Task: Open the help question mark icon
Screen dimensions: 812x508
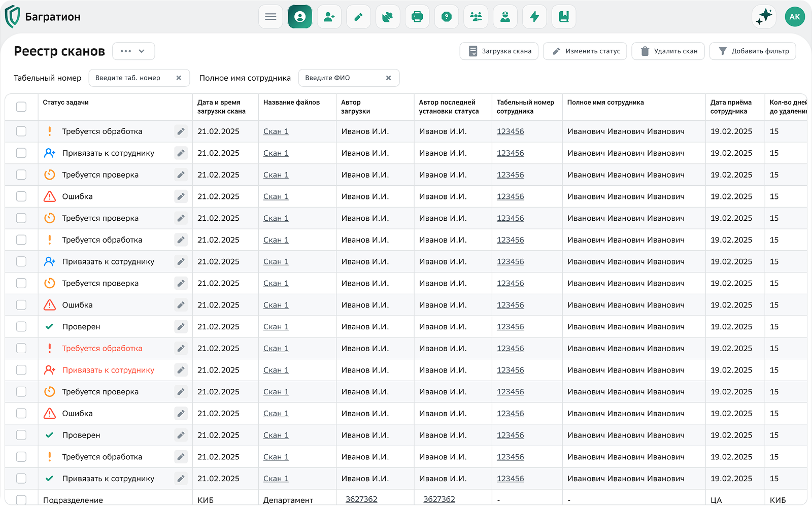Action: pos(447,17)
